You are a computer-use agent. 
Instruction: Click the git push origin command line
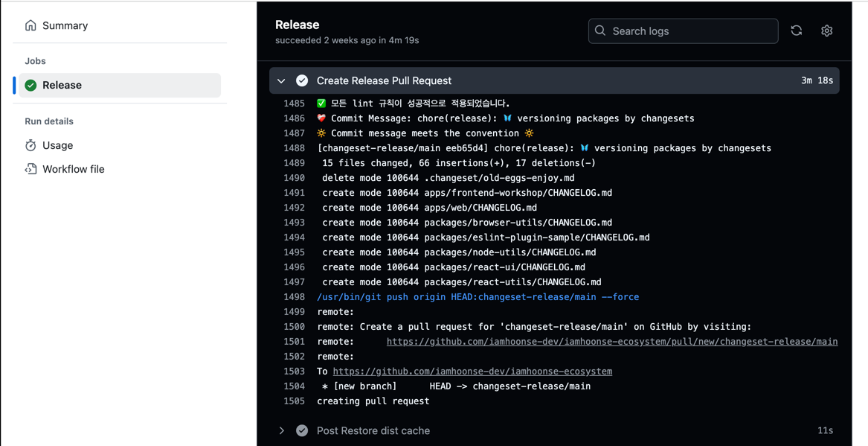click(478, 297)
